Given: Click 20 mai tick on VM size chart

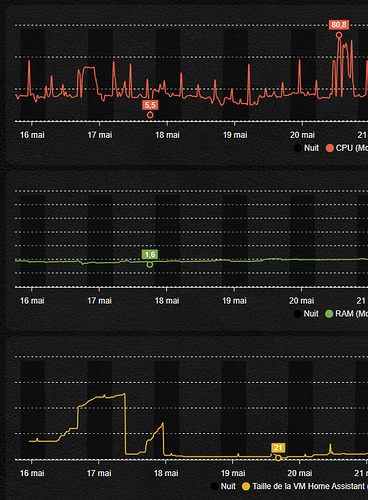Looking at the screenshot, I should (x=300, y=473).
